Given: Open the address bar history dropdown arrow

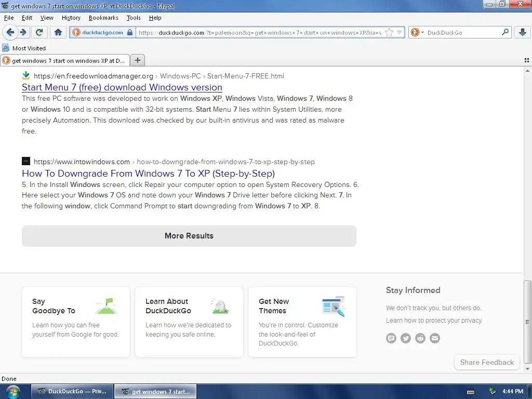Looking at the screenshot, I should [x=400, y=32].
